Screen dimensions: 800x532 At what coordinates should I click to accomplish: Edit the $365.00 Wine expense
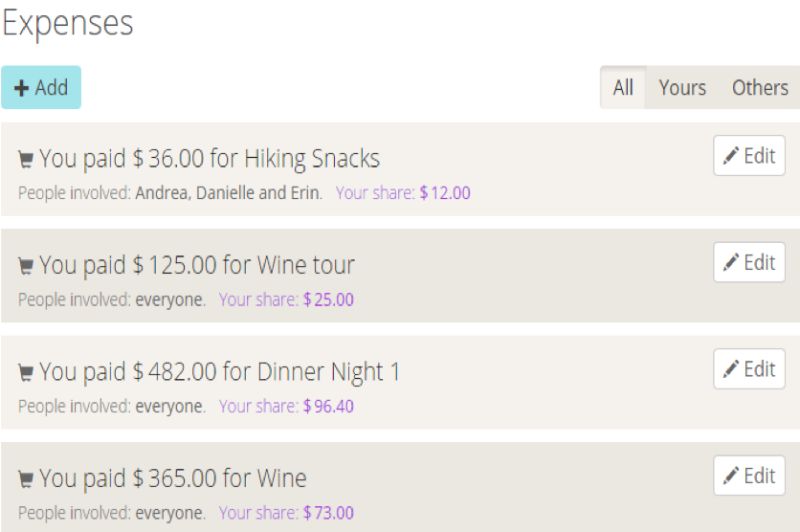tap(749, 476)
